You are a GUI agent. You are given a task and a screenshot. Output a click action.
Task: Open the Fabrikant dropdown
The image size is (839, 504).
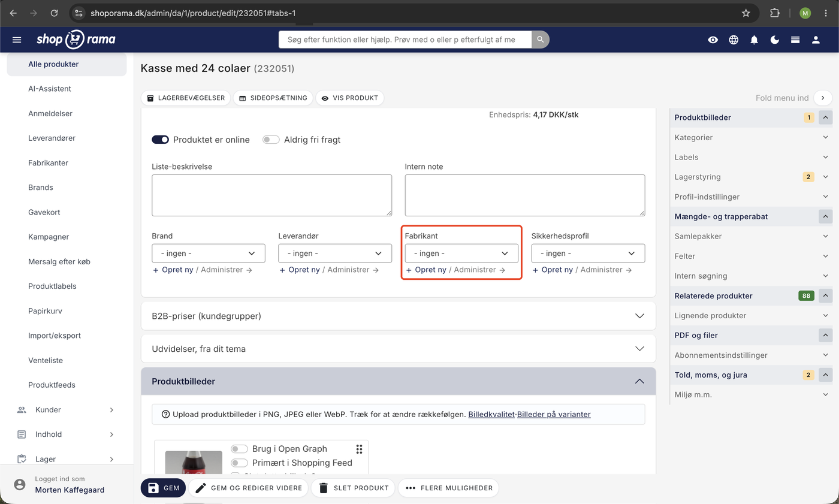(x=461, y=253)
